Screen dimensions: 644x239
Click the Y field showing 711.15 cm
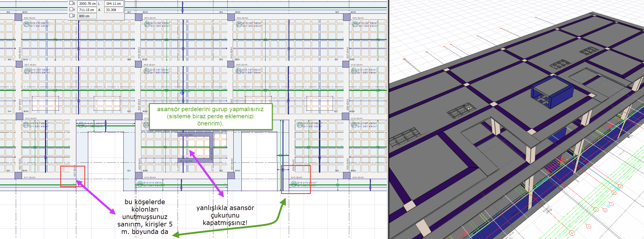tap(87, 10)
